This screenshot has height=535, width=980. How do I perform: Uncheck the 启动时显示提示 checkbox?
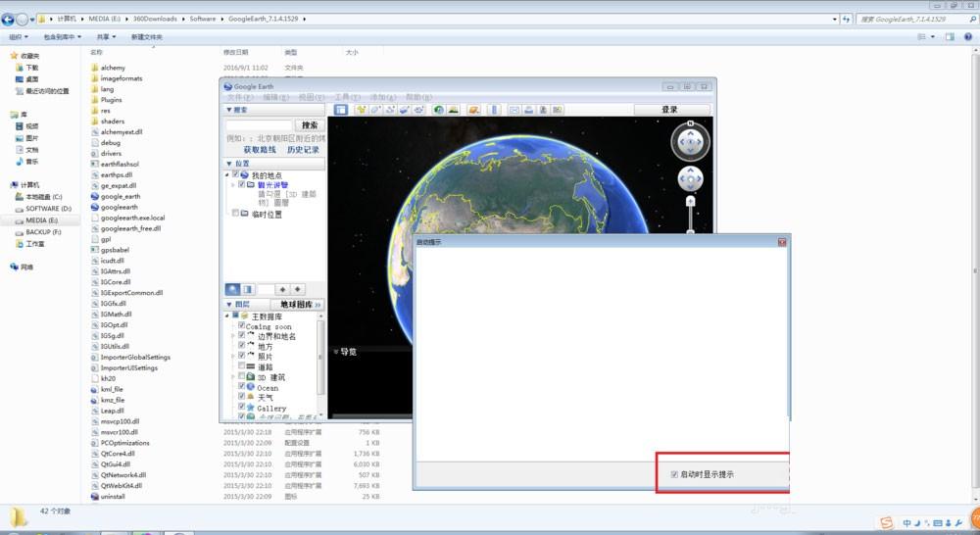[674, 474]
